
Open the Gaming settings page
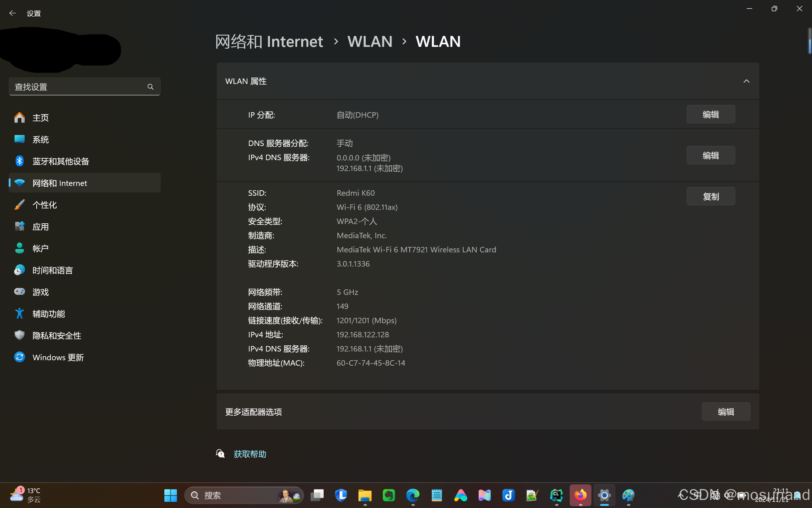pos(40,292)
